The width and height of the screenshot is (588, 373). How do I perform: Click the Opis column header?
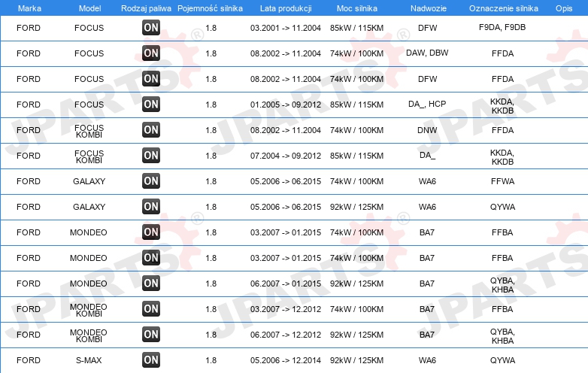pyautogui.click(x=564, y=8)
